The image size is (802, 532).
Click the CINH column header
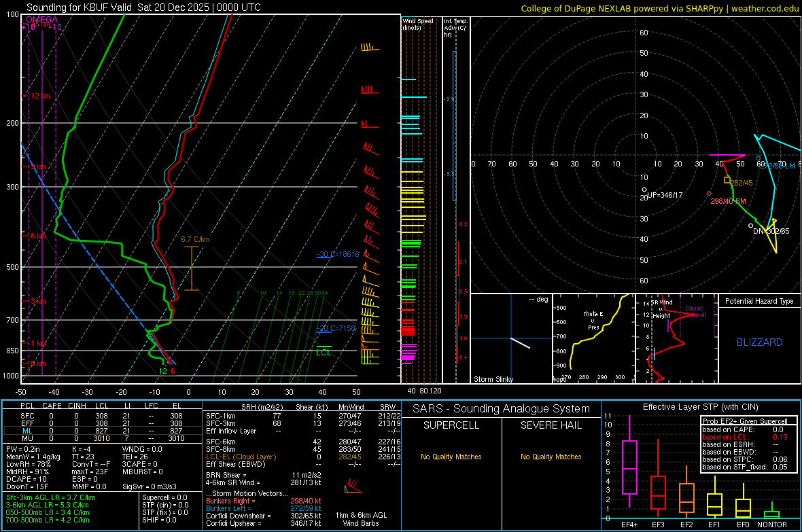[77, 406]
